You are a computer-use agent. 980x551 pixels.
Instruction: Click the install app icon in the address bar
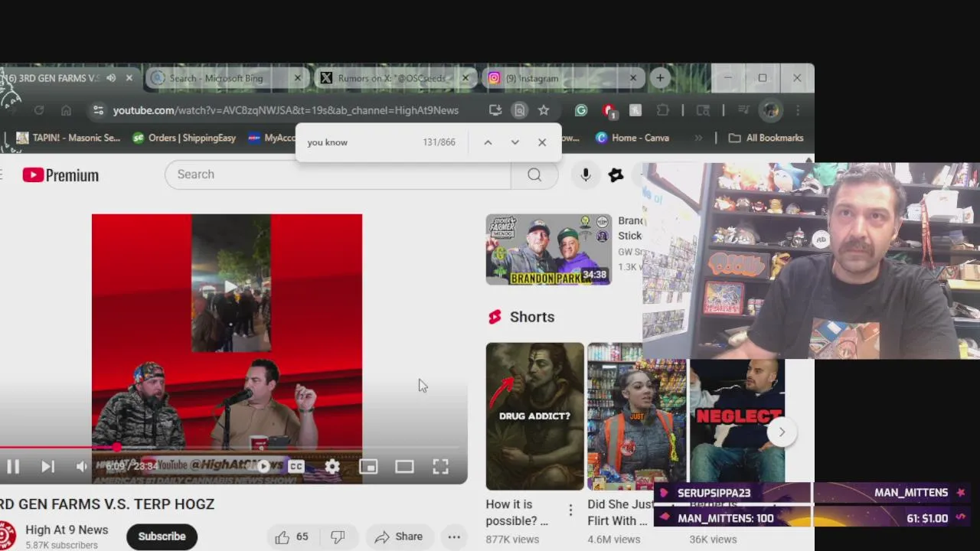[495, 110]
